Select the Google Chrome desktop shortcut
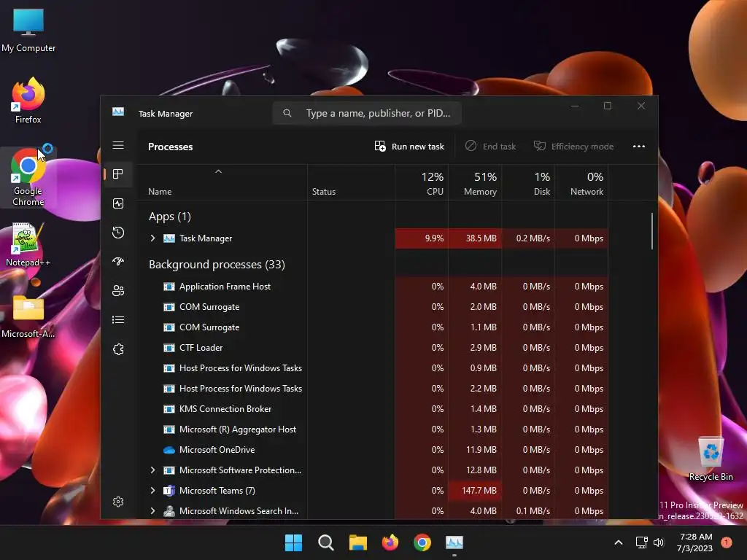Screen dimensions: 747x560 (28, 177)
